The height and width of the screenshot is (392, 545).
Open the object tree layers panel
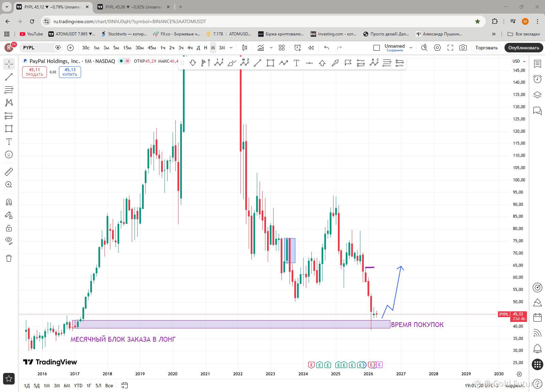(538, 95)
